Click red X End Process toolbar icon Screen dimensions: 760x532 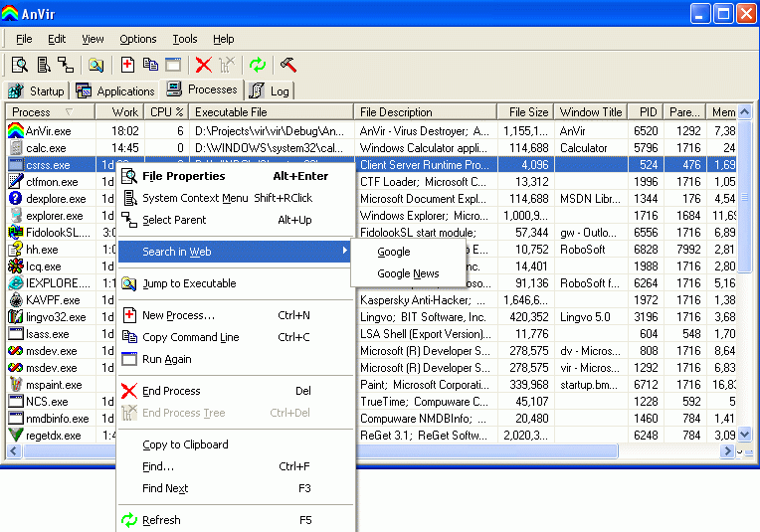(x=204, y=65)
